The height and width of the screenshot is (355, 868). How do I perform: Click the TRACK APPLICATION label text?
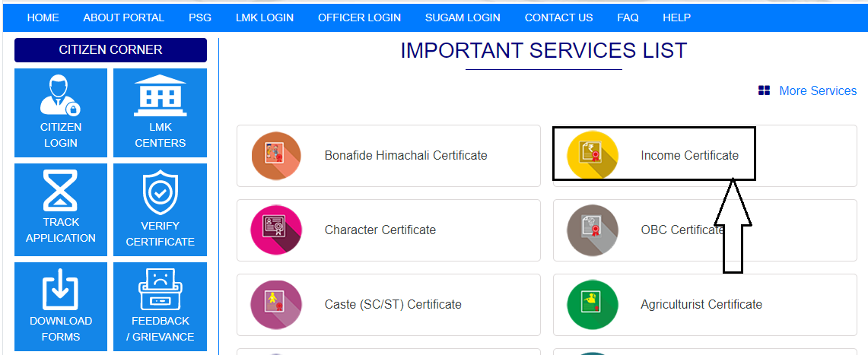[60, 230]
